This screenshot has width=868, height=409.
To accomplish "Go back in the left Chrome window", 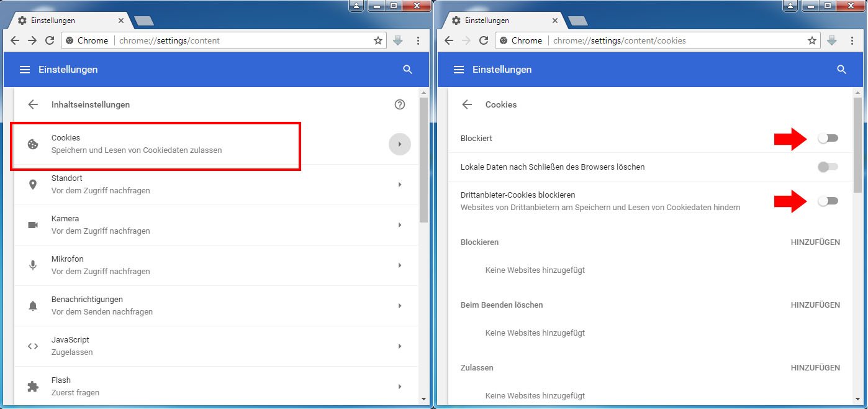I will 16,40.
